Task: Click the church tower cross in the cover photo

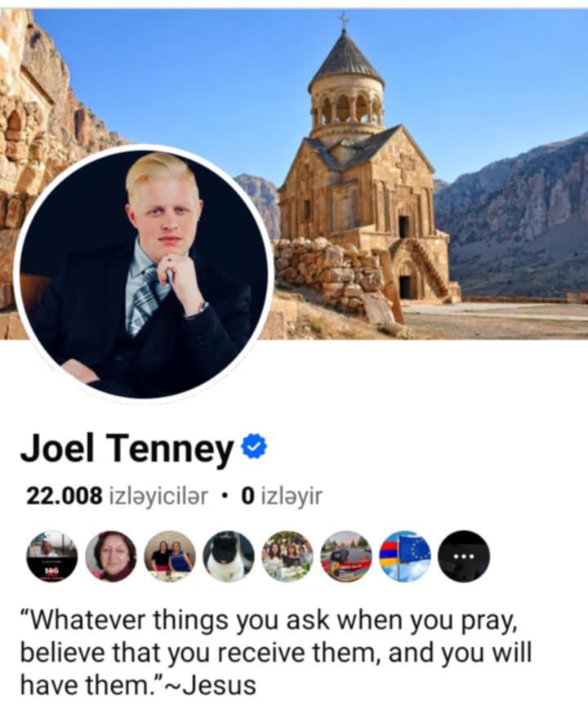Action: coord(344,20)
